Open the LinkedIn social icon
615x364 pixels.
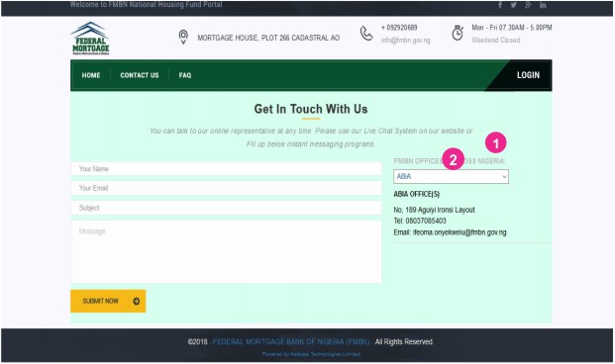[543, 5]
